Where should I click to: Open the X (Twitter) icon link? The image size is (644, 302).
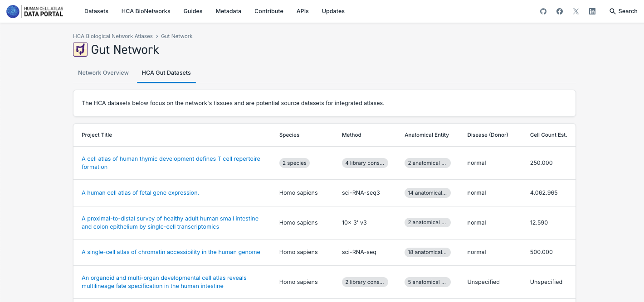click(576, 11)
